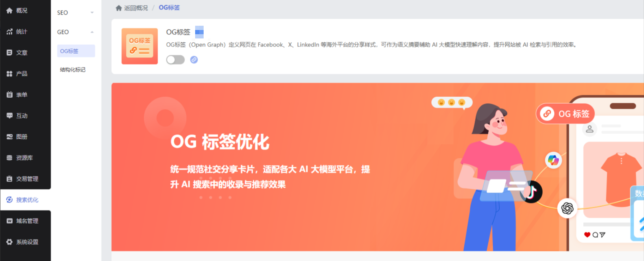Click the 交易管理 icon
Screen dimensions: 644x261
coord(10,179)
